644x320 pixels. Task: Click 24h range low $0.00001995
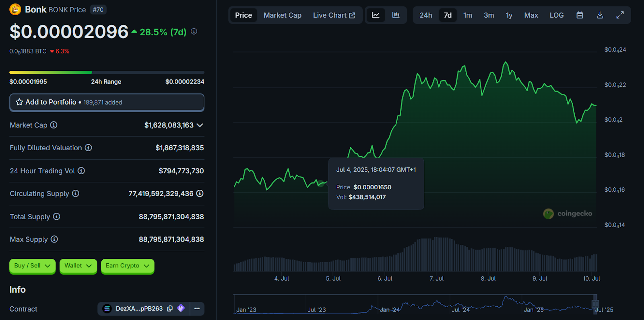[28, 82]
